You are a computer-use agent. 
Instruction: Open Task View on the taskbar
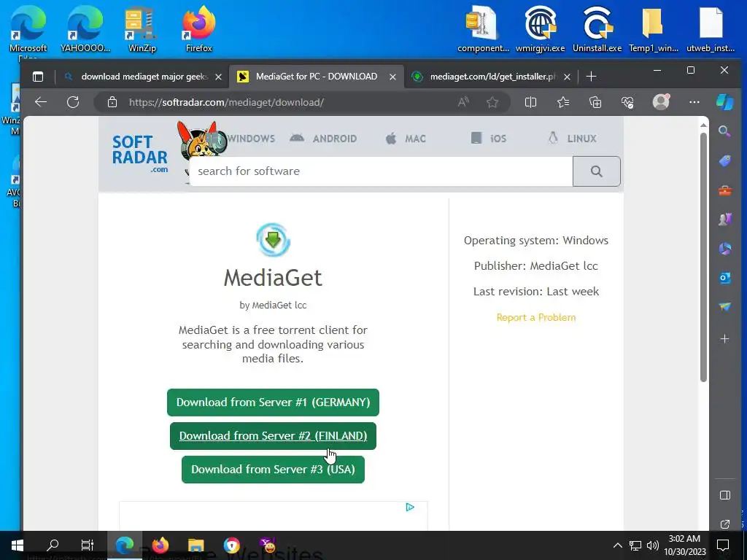(88, 545)
